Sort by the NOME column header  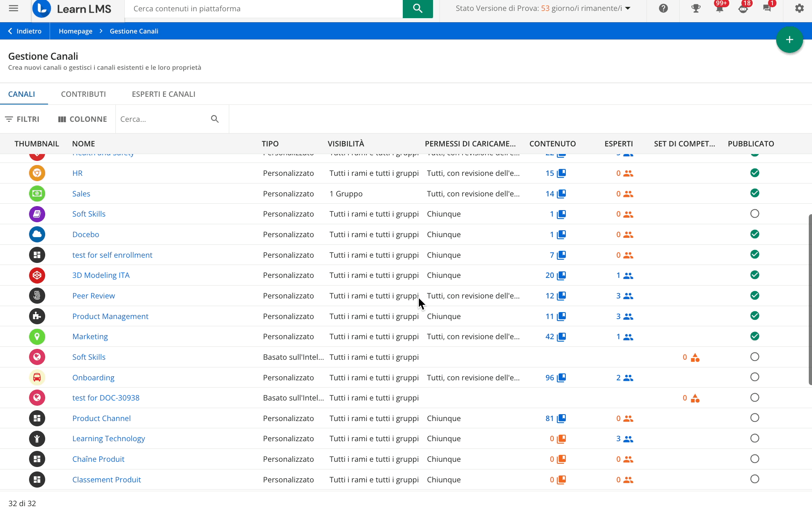84,144
